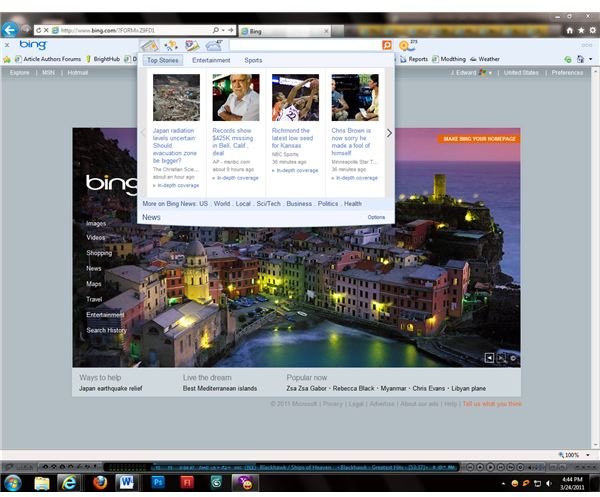Select the Entertainment news tab
This screenshot has width=600, height=497.
[x=211, y=60]
